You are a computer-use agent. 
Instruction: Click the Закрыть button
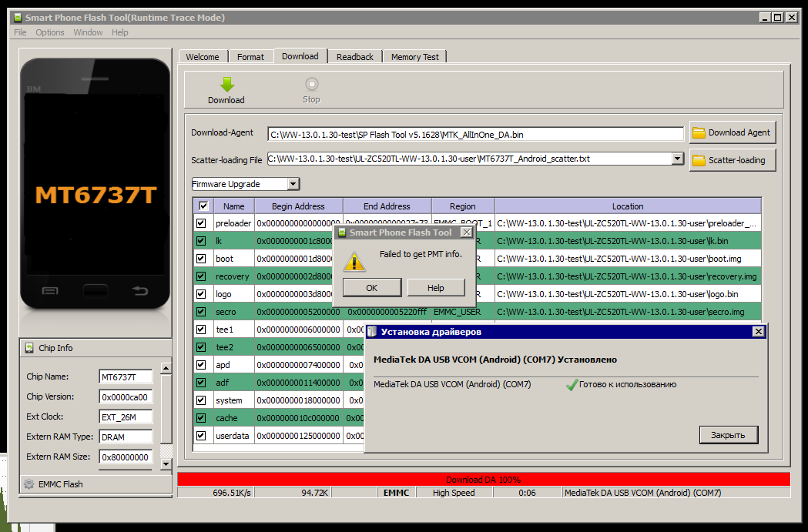[728, 435]
